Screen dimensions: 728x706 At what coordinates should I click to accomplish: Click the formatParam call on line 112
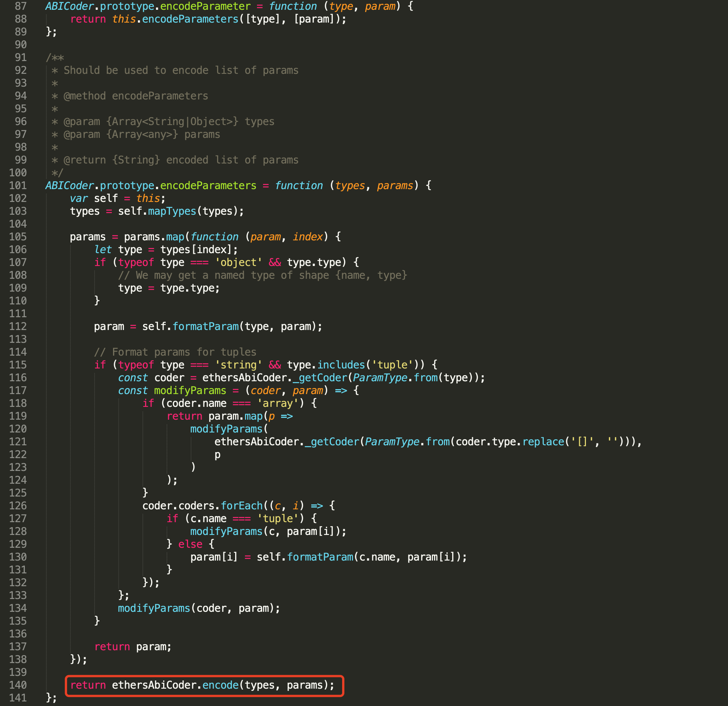205,326
